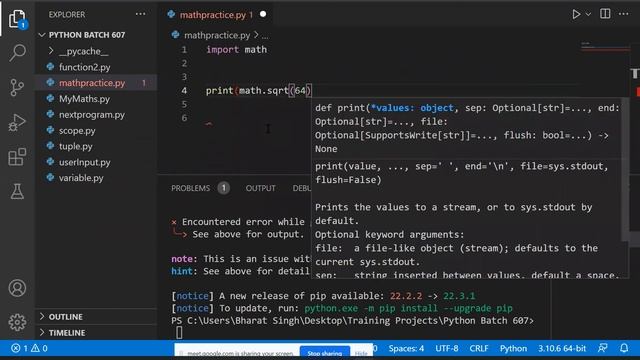Open editor More Actions ellipsis
The height and width of the screenshot is (360, 640).
pos(624,14)
